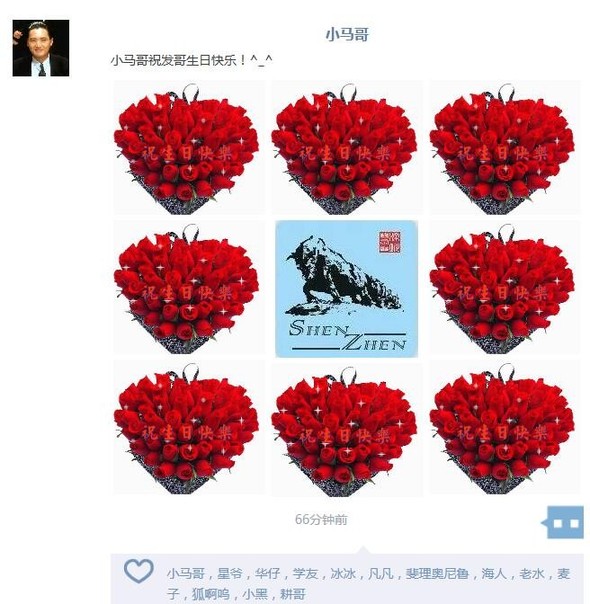Open the top-right rose heart image
590x604 pixels.
[x=505, y=148]
